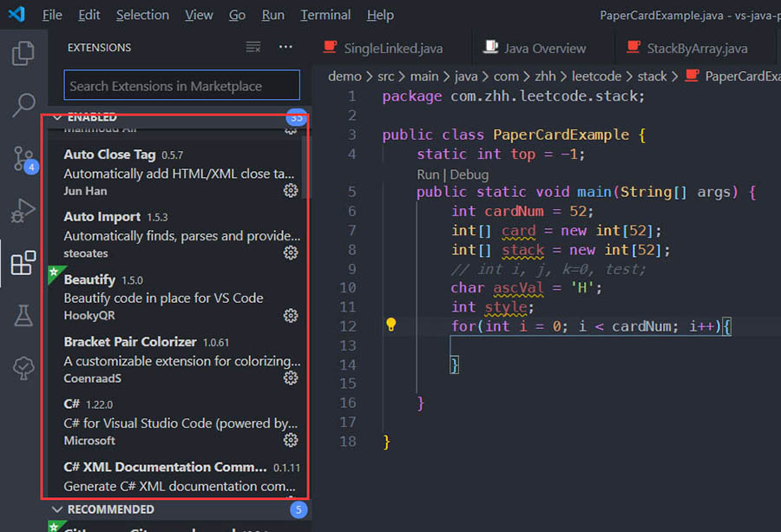Open manage gear for Auto Close Tag

(x=291, y=190)
